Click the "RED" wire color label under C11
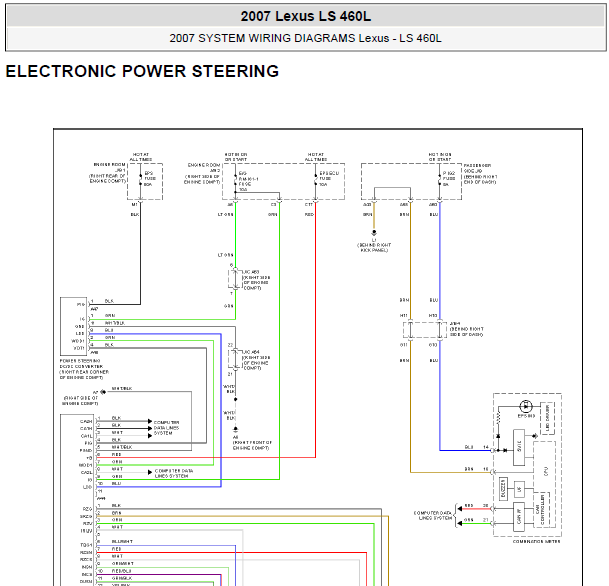 (309, 214)
